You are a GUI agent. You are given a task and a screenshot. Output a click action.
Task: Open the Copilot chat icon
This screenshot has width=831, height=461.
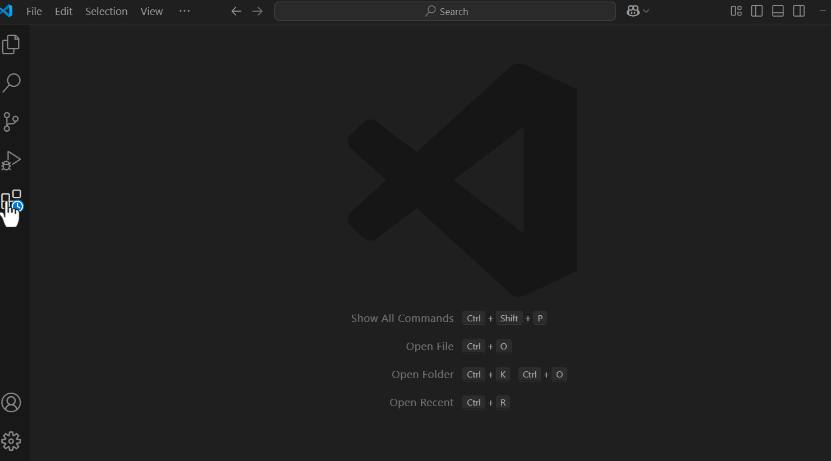tap(633, 11)
